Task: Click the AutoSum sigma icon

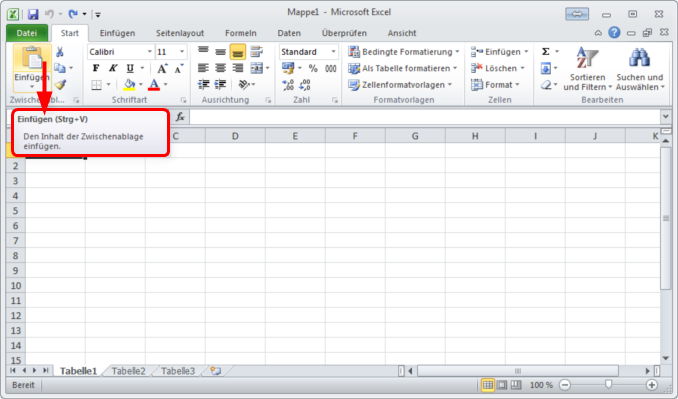Action: coord(546,52)
